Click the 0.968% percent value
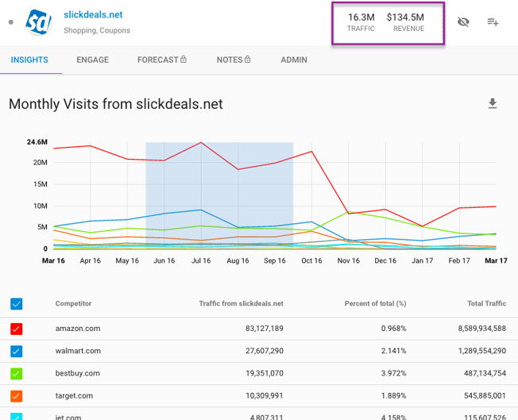Image resolution: width=518 pixels, height=420 pixels. [x=393, y=329]
